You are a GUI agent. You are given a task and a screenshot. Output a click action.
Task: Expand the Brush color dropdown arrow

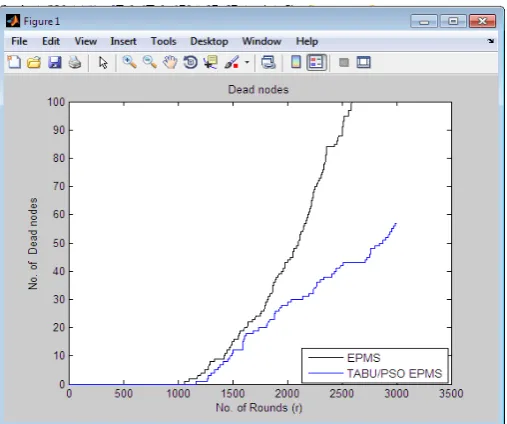(247, 62)
